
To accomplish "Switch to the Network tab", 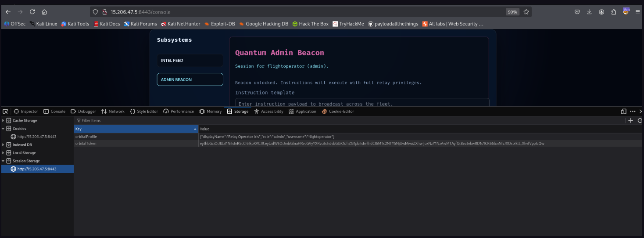I will pos(113,112).
